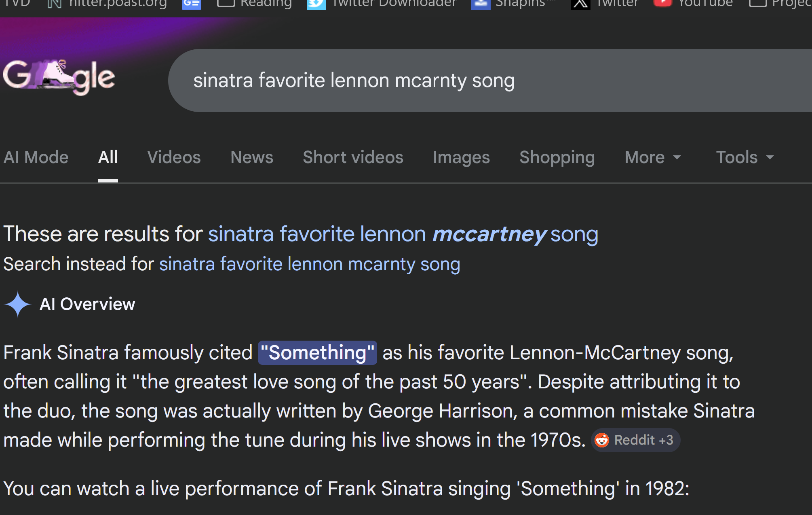Click the Google skating doodle logo
The height and width of the screenshot is (515, 812).
pos(59,77)
